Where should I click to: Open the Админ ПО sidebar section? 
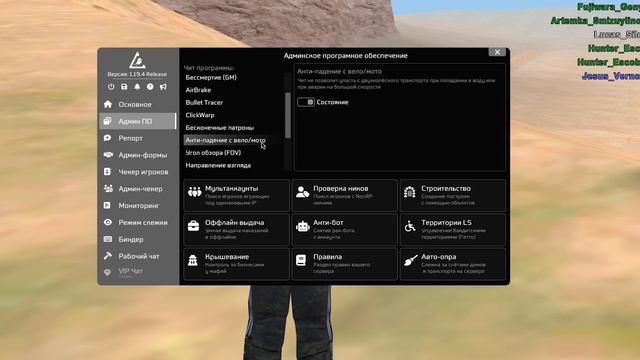138,121
